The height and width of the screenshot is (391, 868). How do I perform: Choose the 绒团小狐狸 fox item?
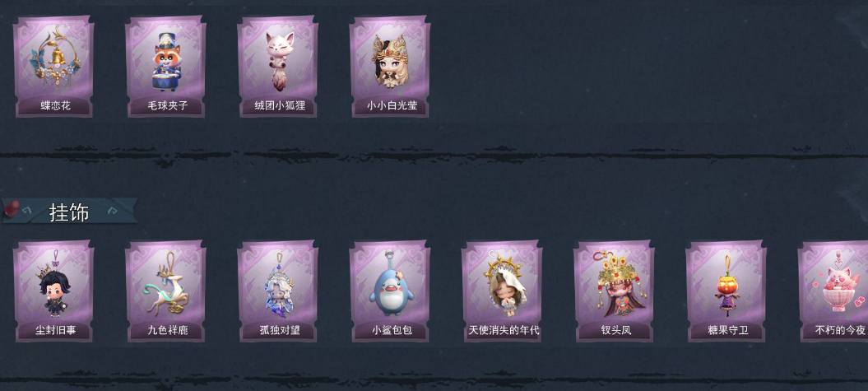[x=278, y=66]
